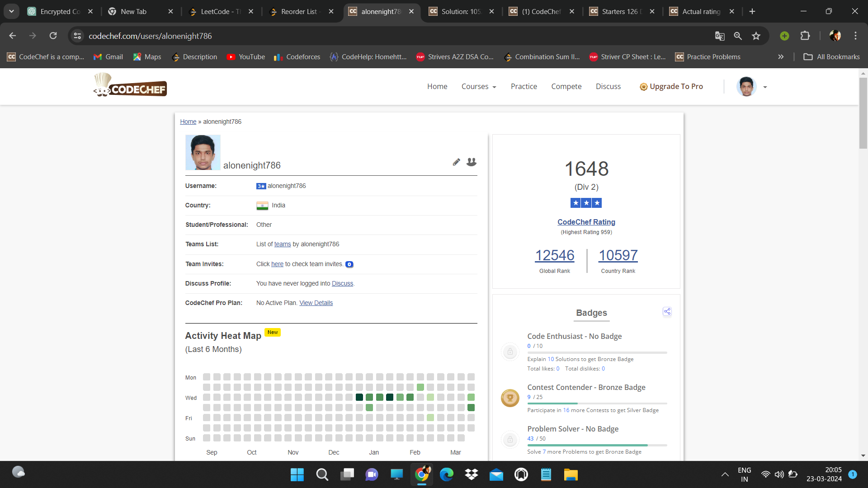Select Compete in the navigation menu
Viewport: 868px width, 488px height.
[x=566, y=86]
